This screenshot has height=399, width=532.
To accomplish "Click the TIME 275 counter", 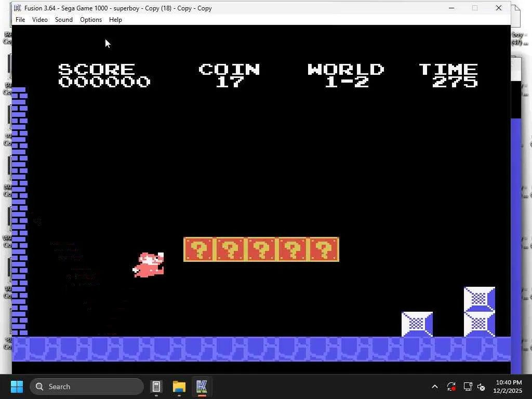I will 448,75.
